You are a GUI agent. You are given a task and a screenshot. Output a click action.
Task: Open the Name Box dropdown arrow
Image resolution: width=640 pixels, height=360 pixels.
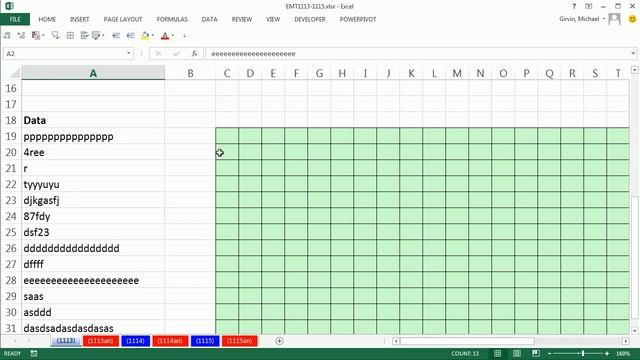pyautogui.click(x=129, y=53)
